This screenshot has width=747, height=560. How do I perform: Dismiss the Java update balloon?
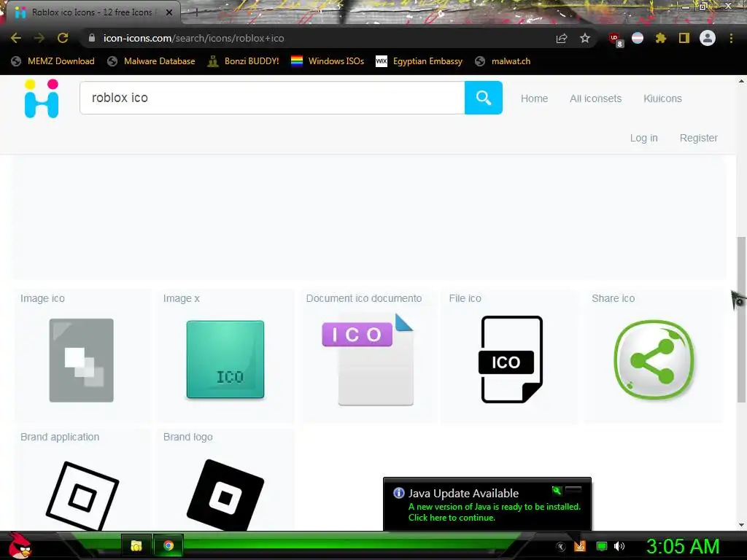(x=573, y=489)
